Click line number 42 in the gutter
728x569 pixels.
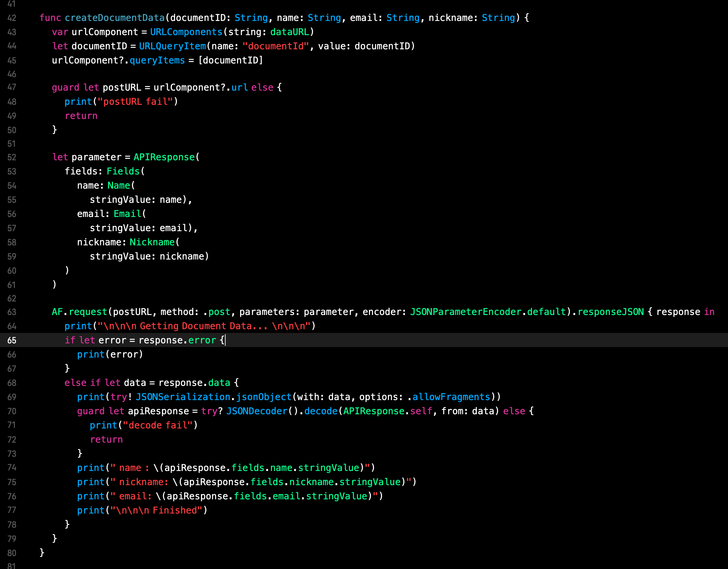coord(12,18)
